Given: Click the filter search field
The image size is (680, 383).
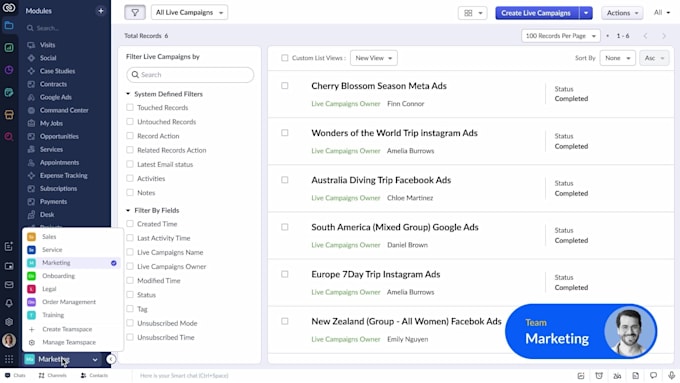Looking at the screenshot, I should [x=190, y=75].
